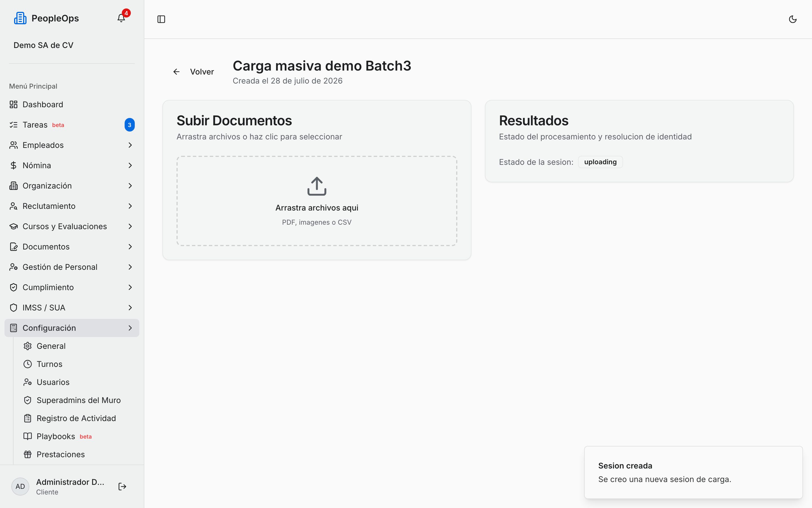Click the Volver link
812x508 pixels.
click(202, 72)
